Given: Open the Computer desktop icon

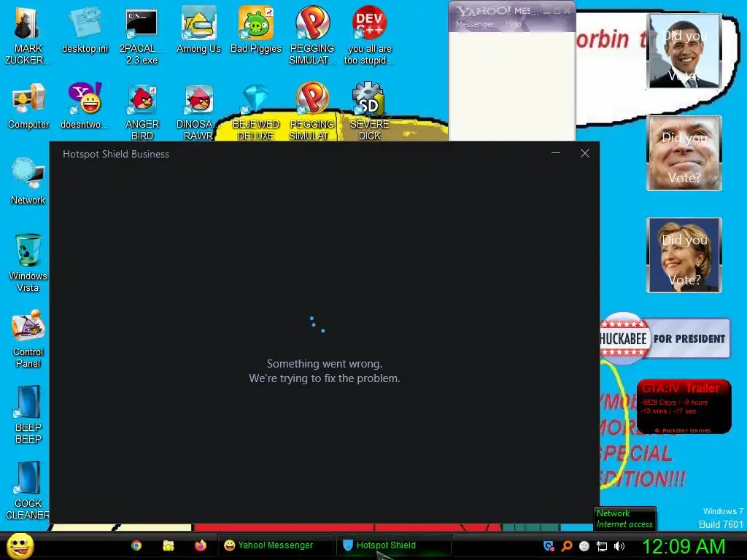Looking at the screenshot, I should (28, 106).
